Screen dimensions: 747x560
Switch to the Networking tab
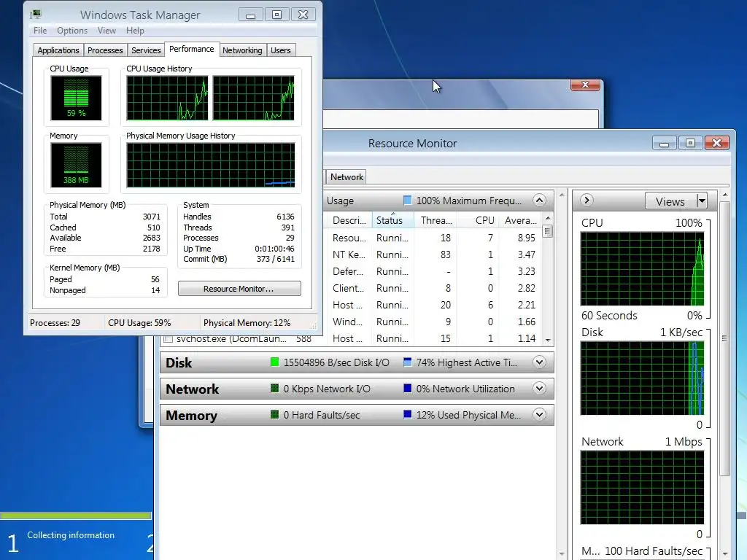point(242,50)
